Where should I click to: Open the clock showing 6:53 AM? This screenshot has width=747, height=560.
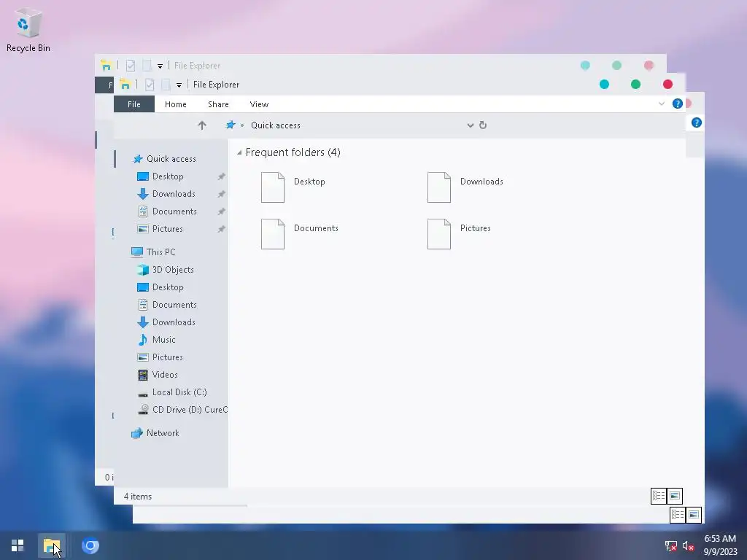pyautogui.click(x=720, y=545)
